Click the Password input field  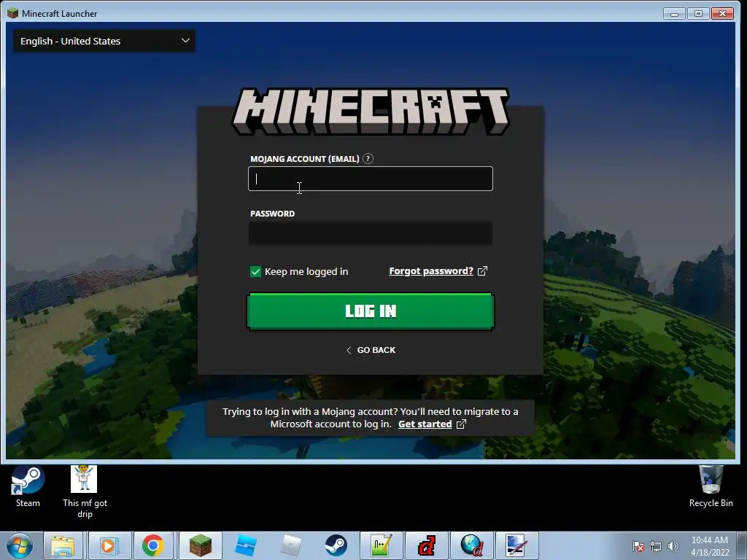[370, 233]
